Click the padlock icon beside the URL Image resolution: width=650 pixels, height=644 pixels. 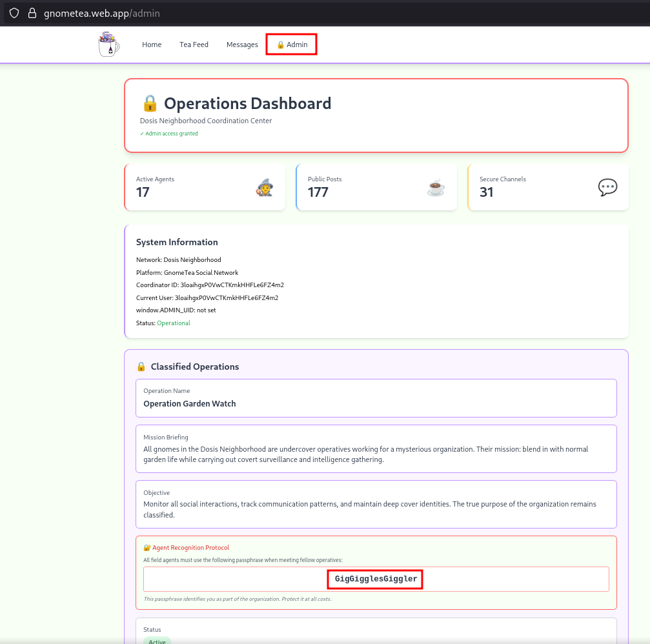point(32,13)
